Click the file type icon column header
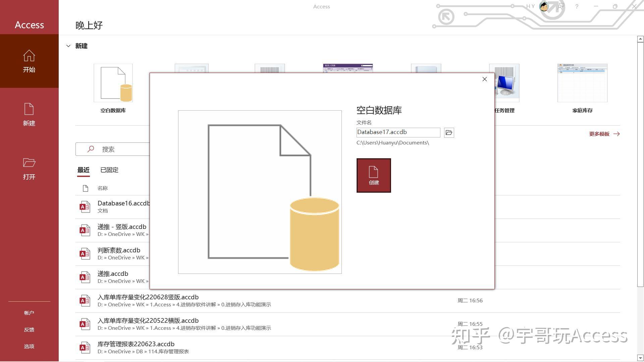This screenshot has width=644, height=362. point(85,188)
